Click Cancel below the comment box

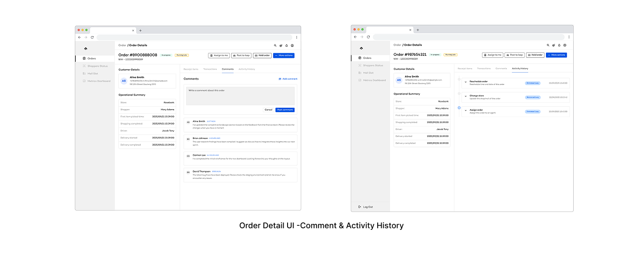pyautogui.click(x=268, y=110)
